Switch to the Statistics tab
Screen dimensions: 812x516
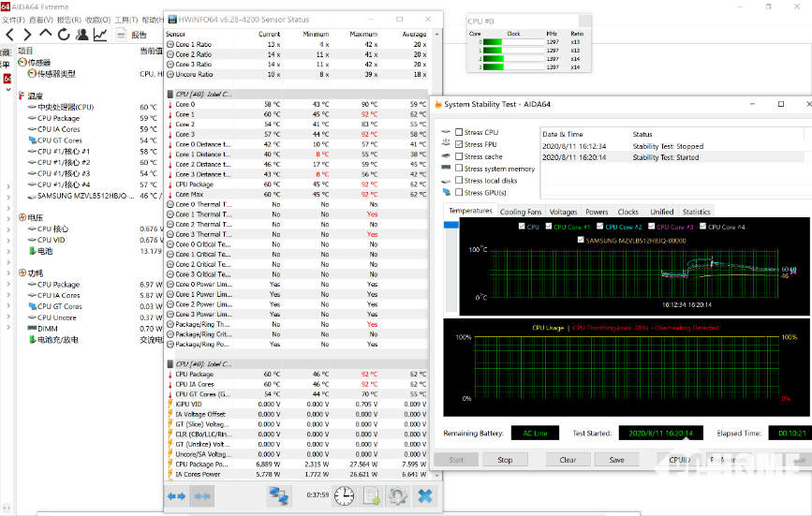click(696, 212)
